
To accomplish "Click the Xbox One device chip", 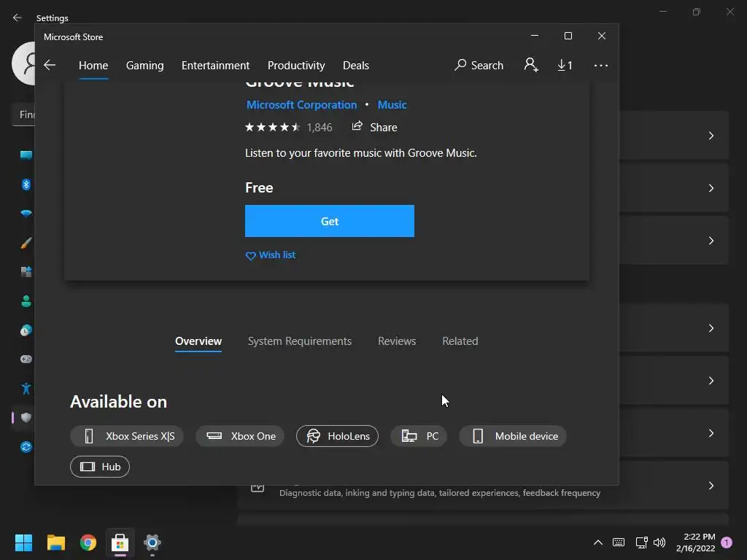I will click(240, 436).
